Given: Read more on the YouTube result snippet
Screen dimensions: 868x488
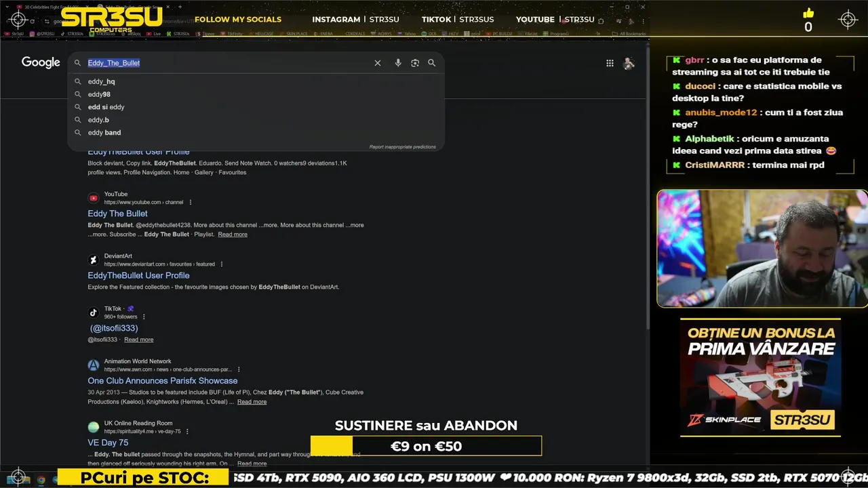Looking at the screenshot, I should click(x=233, y=235).
